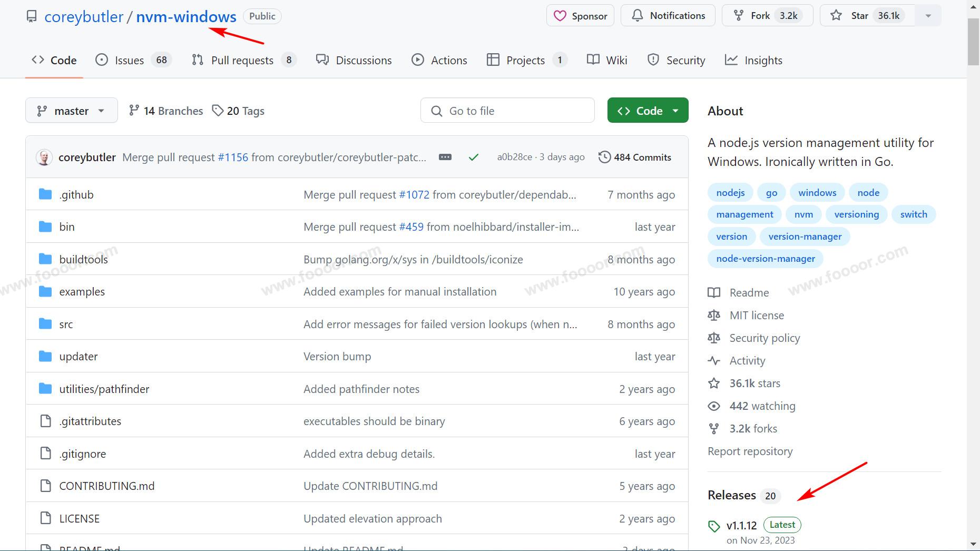Toggle Notifications for this repository

pos(668,16)
